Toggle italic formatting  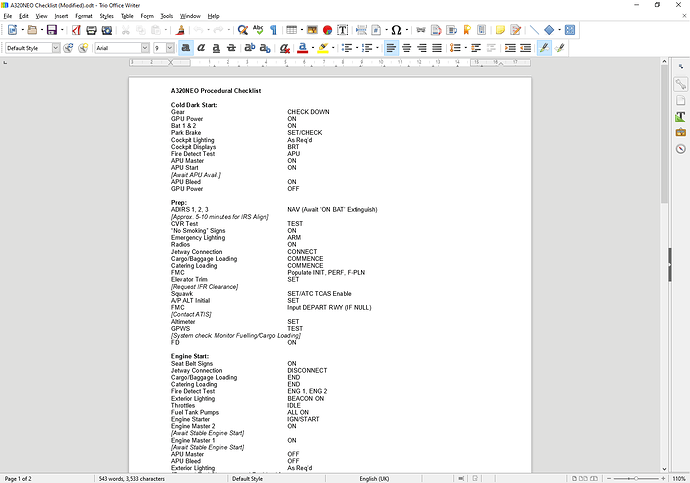click(201, 48)
